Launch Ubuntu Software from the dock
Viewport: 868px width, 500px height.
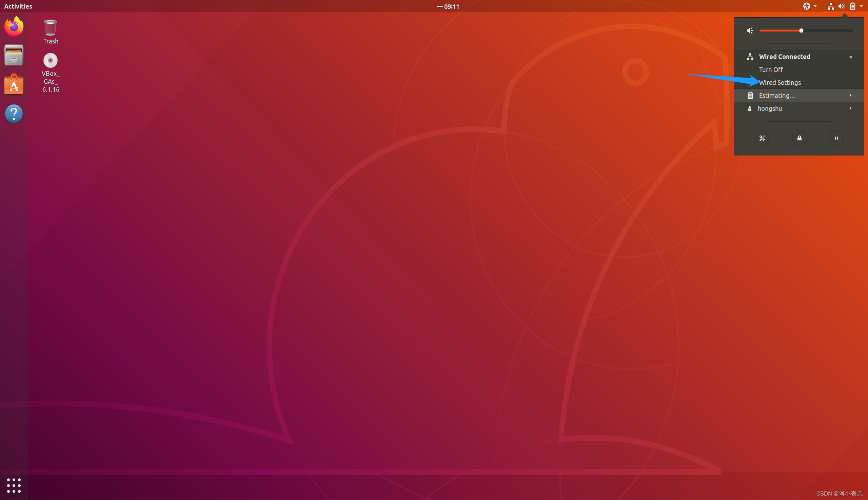[x=14, y=84]
